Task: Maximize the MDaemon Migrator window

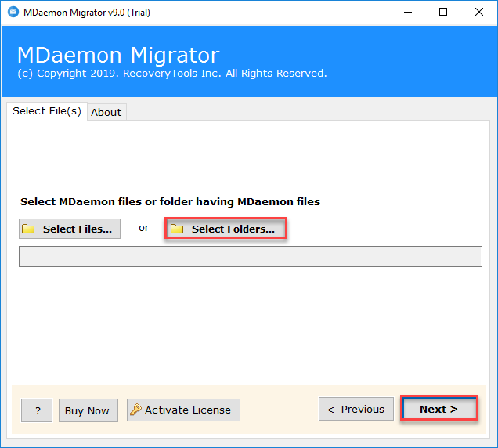Action: (443, 13)
